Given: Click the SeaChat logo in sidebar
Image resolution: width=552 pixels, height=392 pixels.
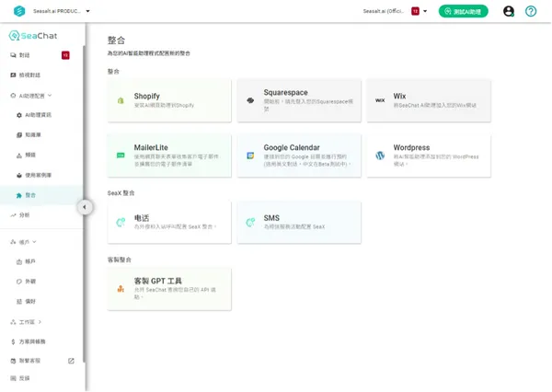Looking at the screenshot, I should pos(33,36).
